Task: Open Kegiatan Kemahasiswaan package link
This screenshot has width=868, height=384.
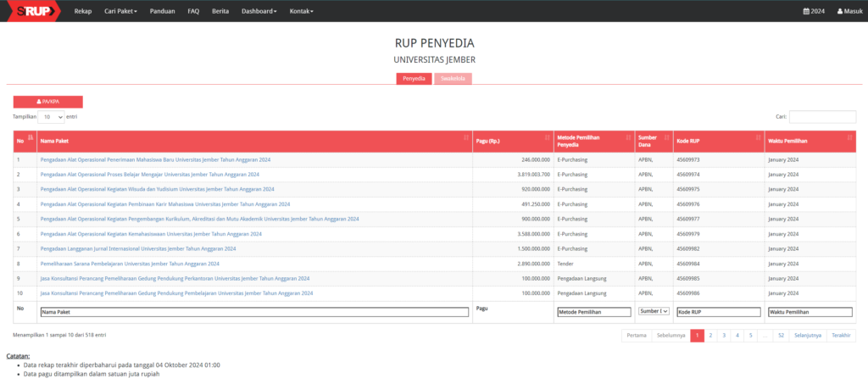Action: coord(151,233)
